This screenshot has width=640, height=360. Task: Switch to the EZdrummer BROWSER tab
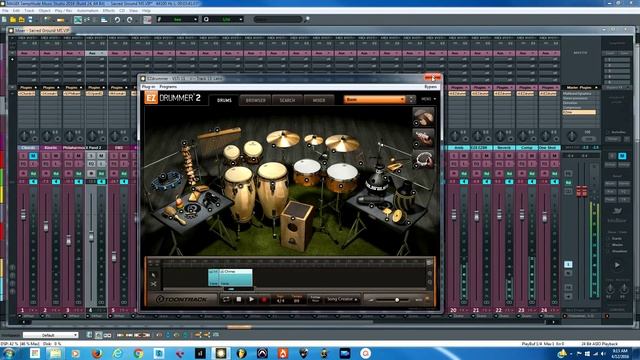point(256,100)
